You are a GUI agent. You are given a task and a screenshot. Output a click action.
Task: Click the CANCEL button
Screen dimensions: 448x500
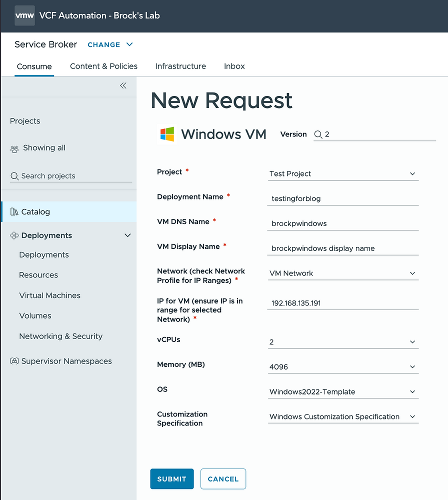tap(223, 479)
